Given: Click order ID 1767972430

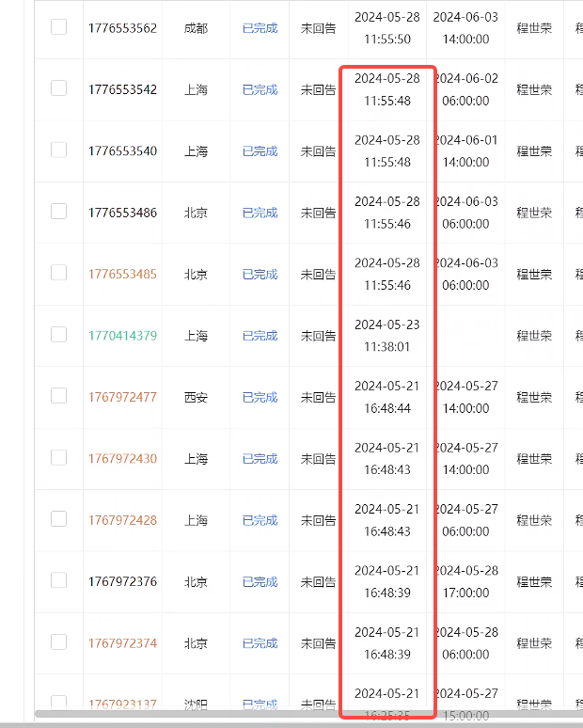Looking at the screenshot, I should pyautogui.click(x=122, y=459).
